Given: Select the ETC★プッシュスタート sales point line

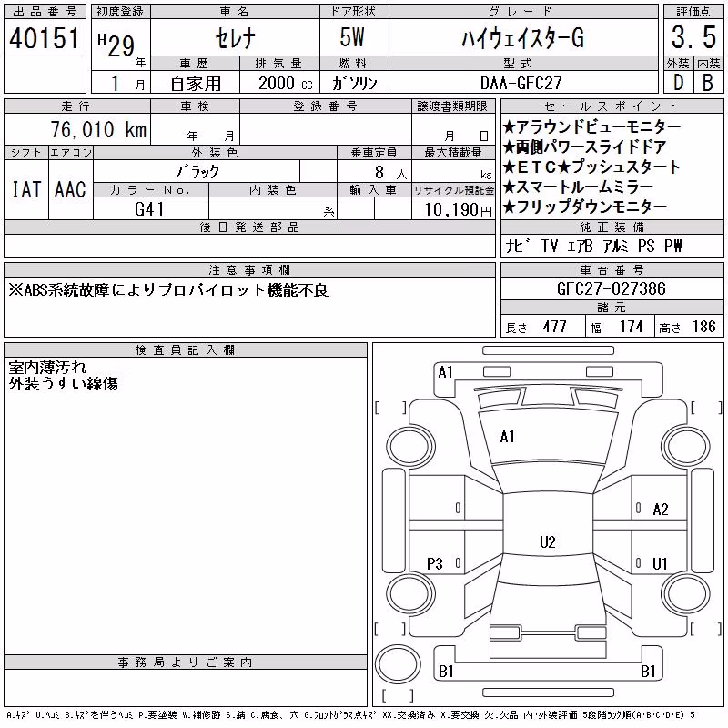Looking at the screenshot, I should pos(591,167).
